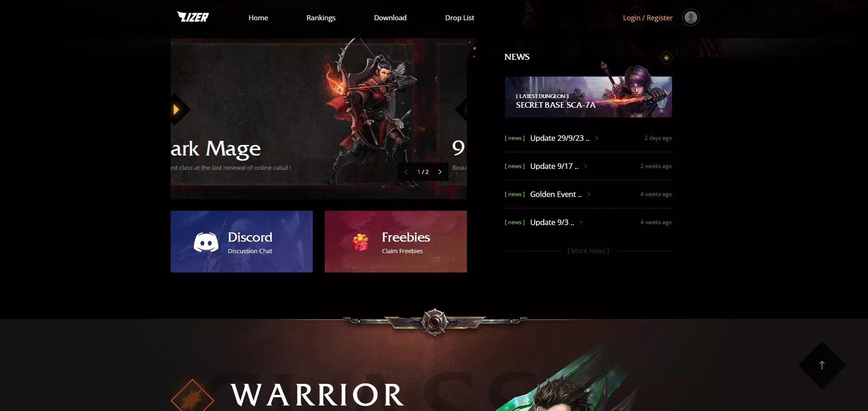Open the Rankings menu item

[x=321, y=17]
